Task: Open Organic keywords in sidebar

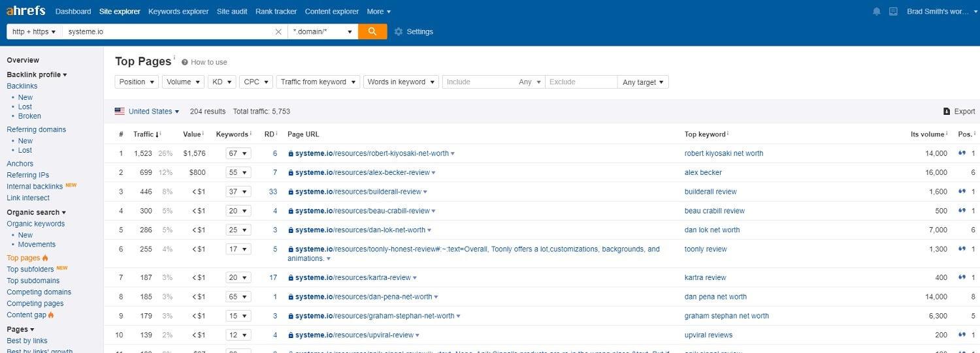Action: click(x=36, y=224)
